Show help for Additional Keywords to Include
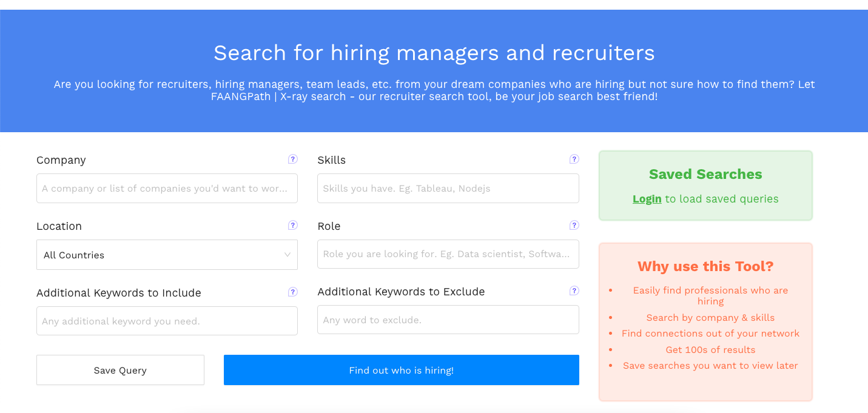Image resolution: width=868 pixels, height=413 pixels. 293,292
